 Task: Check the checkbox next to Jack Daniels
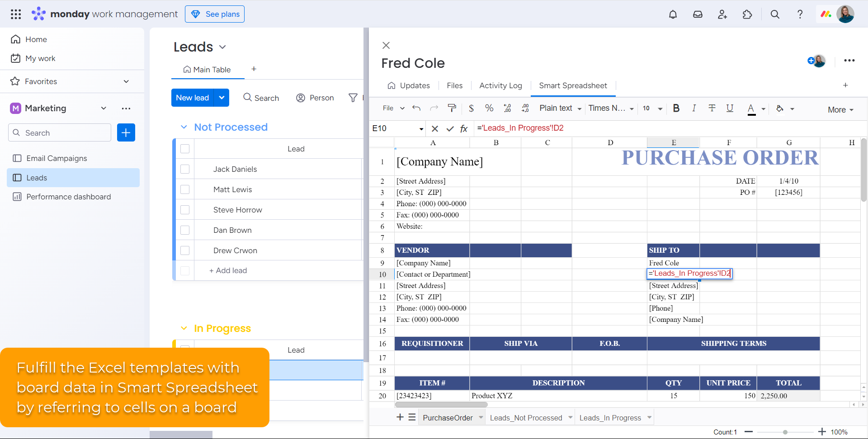coord(185,169)
